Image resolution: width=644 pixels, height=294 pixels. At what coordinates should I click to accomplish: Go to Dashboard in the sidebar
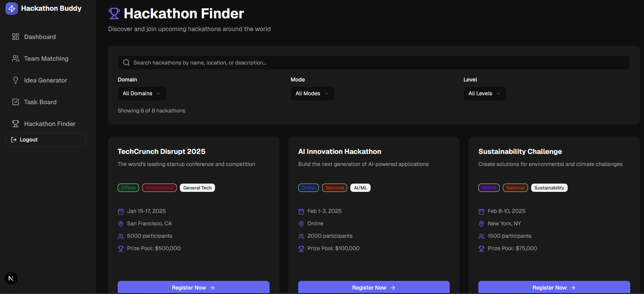pos(46,37)
